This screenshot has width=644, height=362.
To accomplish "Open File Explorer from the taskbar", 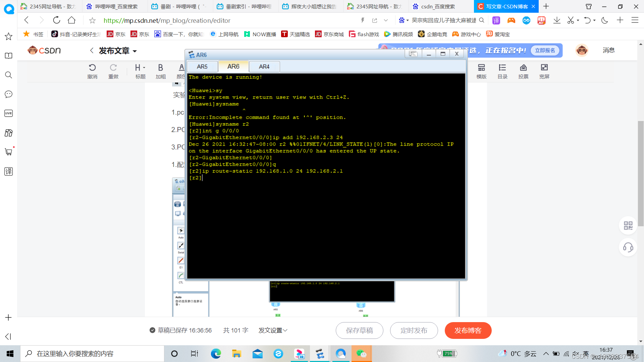I will click(236, 354).
